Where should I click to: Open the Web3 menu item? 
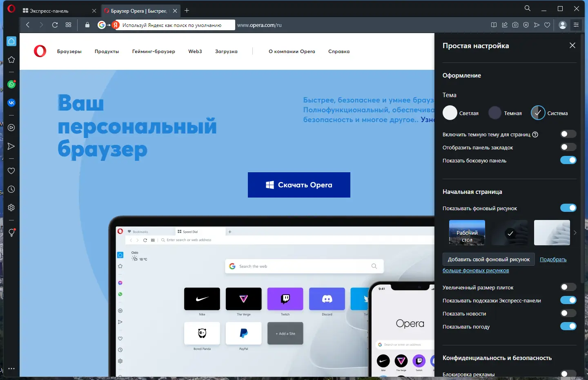(195, 51)
